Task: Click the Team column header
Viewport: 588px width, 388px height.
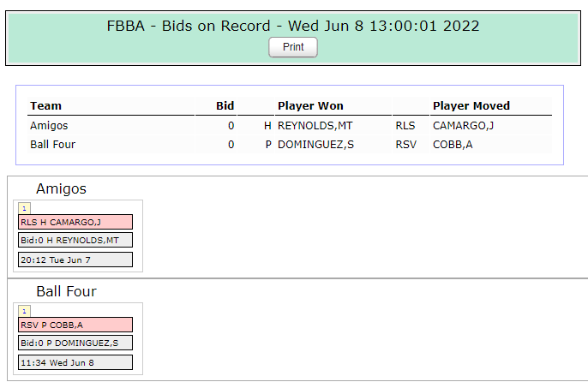Action: (45, 105)
